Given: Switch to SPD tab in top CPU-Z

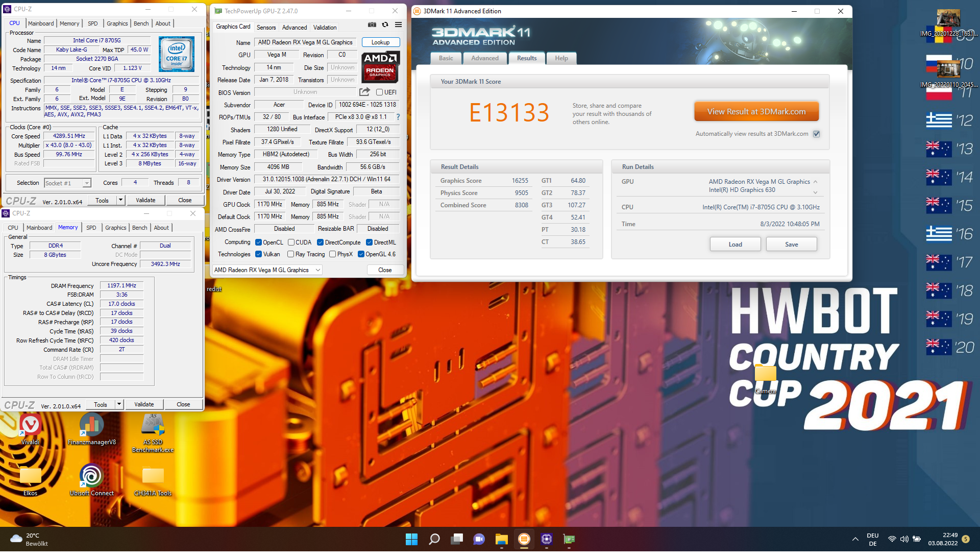Looking at the screenshot, I should tap(92, 23).
